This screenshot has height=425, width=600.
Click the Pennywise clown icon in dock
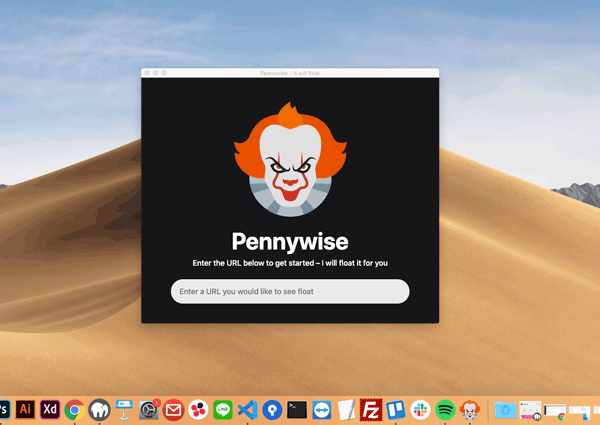click(x=470, y=410)
